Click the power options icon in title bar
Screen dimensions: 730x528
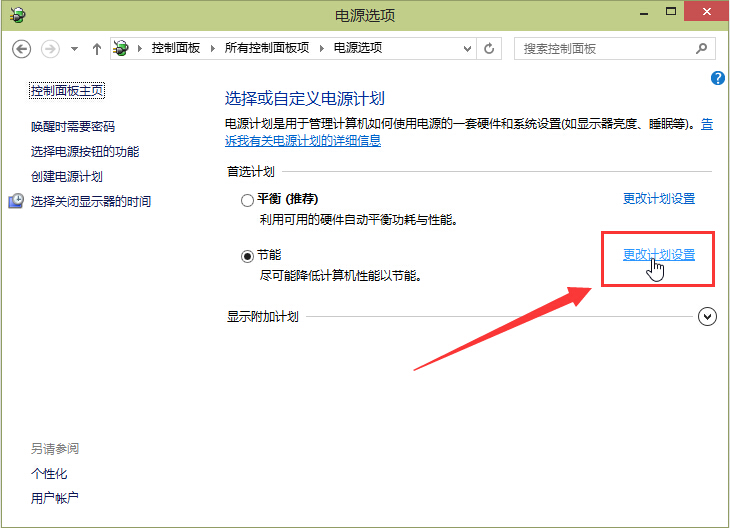coord(17,15)
